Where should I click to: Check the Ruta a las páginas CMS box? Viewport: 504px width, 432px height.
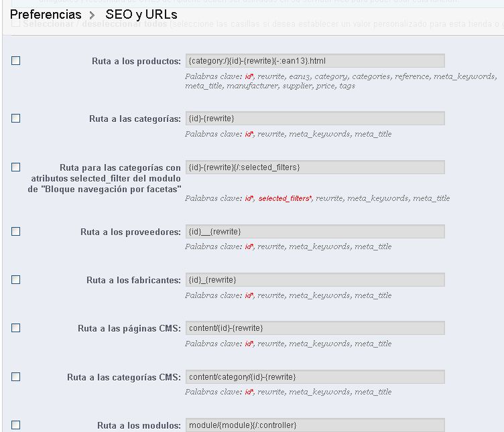coord(16,328)
